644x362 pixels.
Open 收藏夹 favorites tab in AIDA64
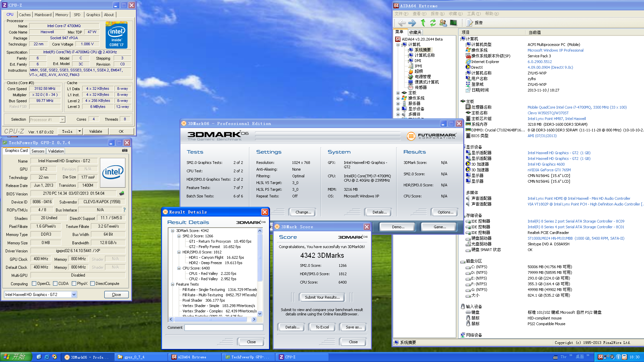(415, 33)
